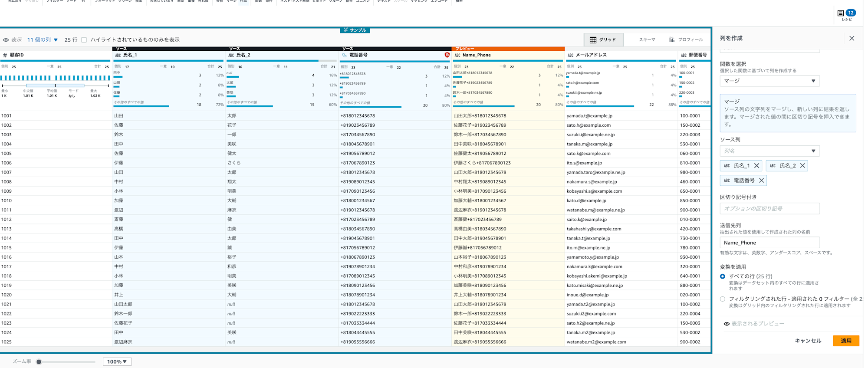The width and height of the screenshot is (868, 368).
Task: Click the その他のすべての値 bar in 氏名_1
Action: [x=141, y=106]
